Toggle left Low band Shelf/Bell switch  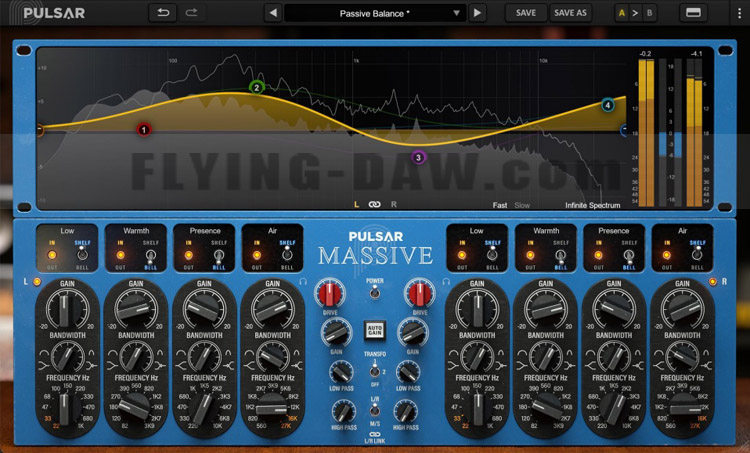[82, 254]
